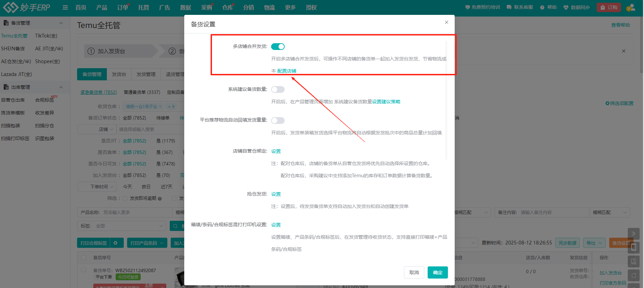Open the 设置建议策略 link
Screen dimensions: 644x288
click(x=386, y=102)
